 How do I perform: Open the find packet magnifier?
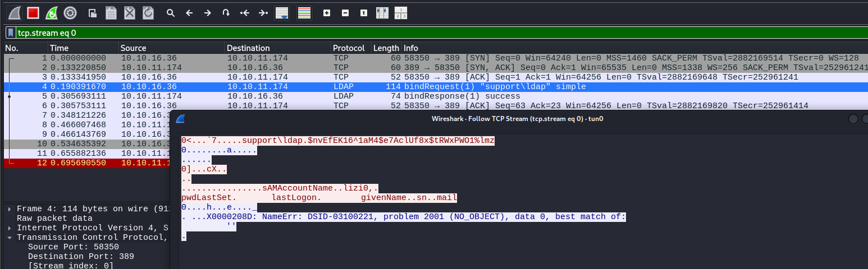(171, 12)
